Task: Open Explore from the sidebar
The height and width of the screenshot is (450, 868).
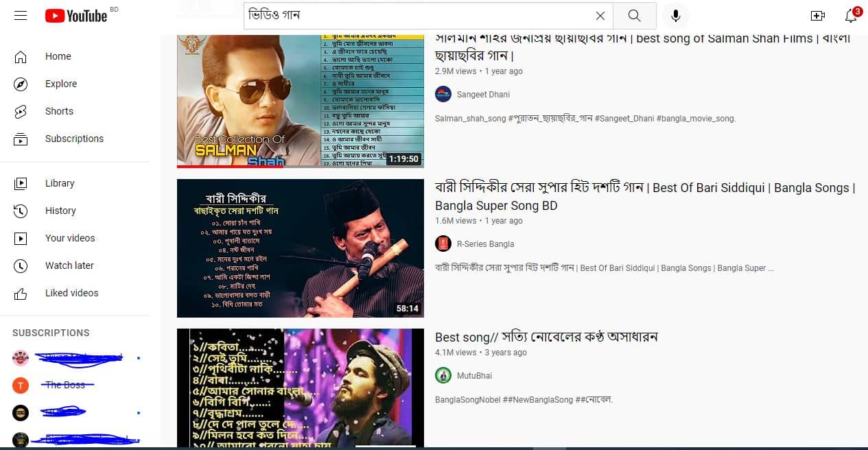Action: [60, 84]
